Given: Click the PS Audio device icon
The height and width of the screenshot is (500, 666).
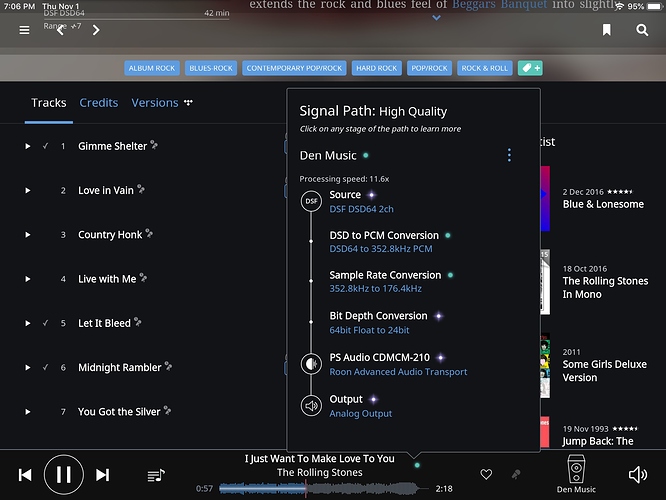Looking at the screenshot, I should point(311,364).
